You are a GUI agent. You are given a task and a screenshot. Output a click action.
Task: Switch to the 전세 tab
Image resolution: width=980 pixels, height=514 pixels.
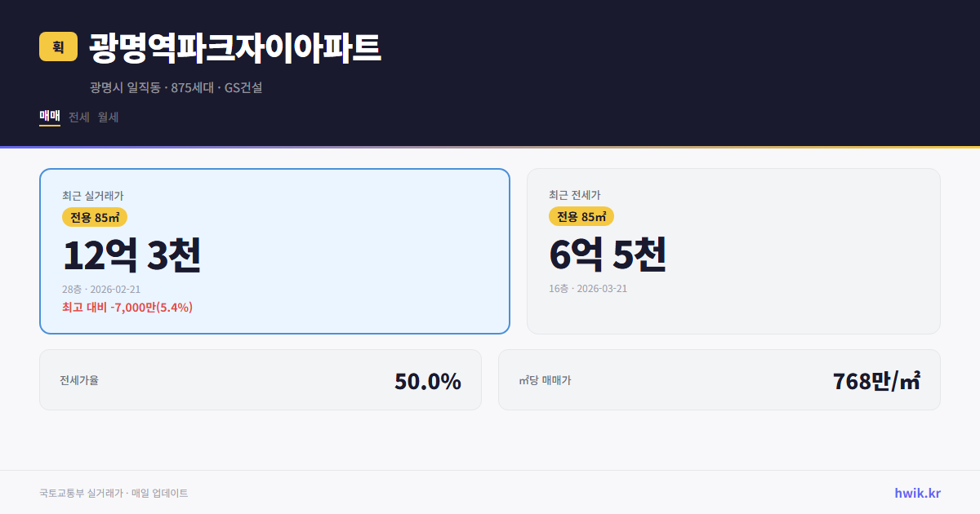click(x=77, y=117)
